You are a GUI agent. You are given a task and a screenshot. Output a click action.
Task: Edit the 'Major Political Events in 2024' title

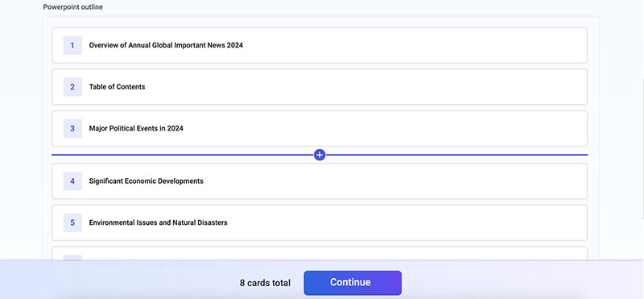tap(136, 128)
